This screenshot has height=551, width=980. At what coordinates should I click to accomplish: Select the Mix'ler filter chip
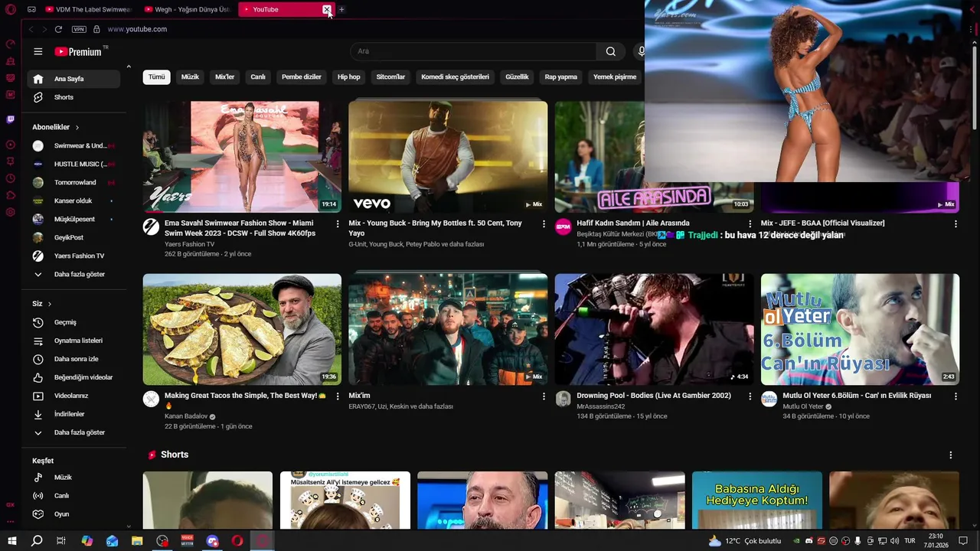click(224, 77)
